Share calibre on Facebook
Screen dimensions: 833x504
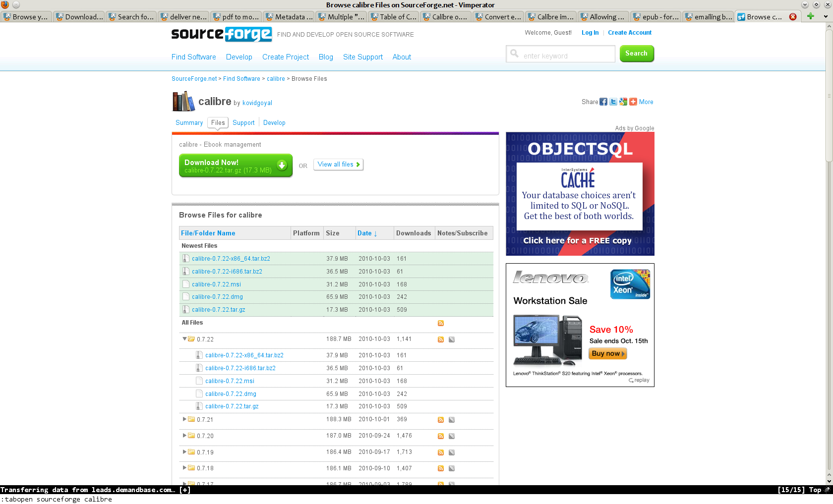point(603,102)
